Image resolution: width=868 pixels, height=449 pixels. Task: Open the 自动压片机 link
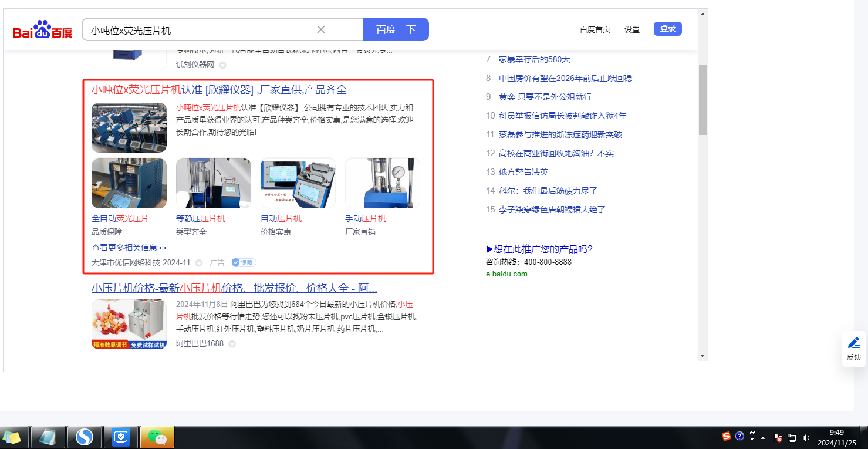281,218
